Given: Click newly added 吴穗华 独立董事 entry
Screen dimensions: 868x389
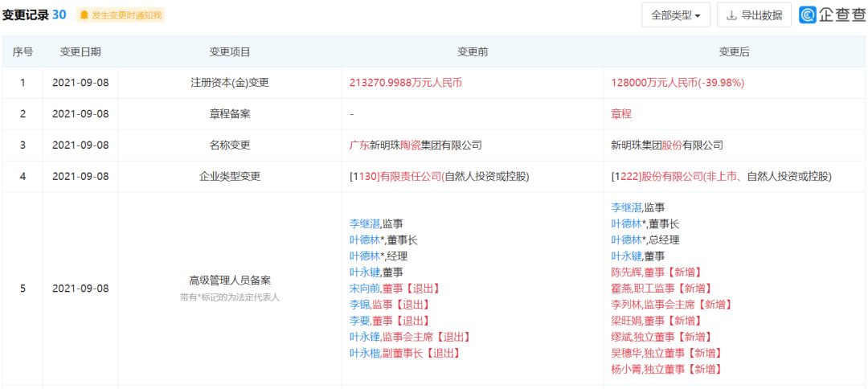Looking at the screenshot, I should pyautogui.click(x=666, y=353).
